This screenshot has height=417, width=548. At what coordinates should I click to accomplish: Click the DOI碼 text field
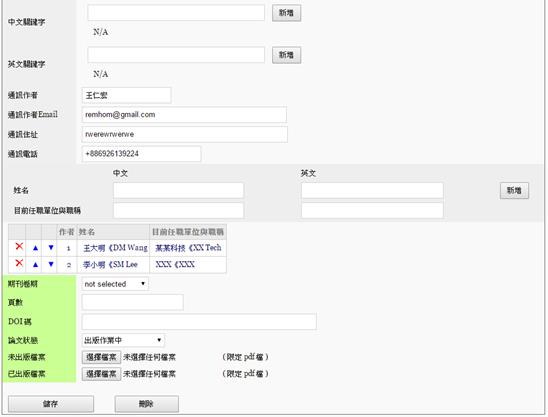[199, 322]
